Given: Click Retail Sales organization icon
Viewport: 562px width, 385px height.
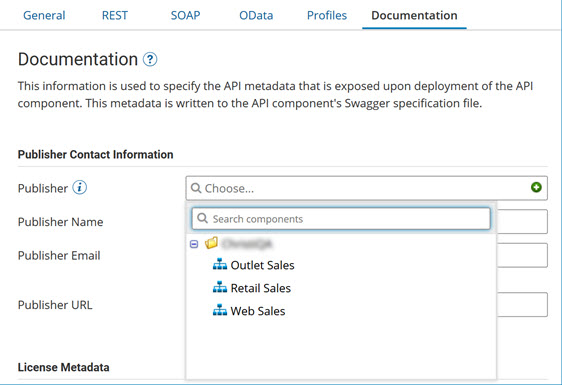Looking at the screenshot, I should click(220, 287).
